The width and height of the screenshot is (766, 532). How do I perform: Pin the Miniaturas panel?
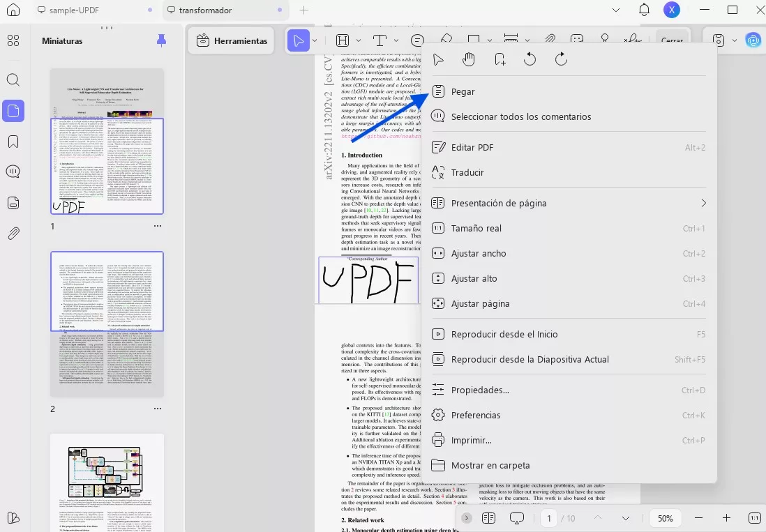tap(161, 40)
